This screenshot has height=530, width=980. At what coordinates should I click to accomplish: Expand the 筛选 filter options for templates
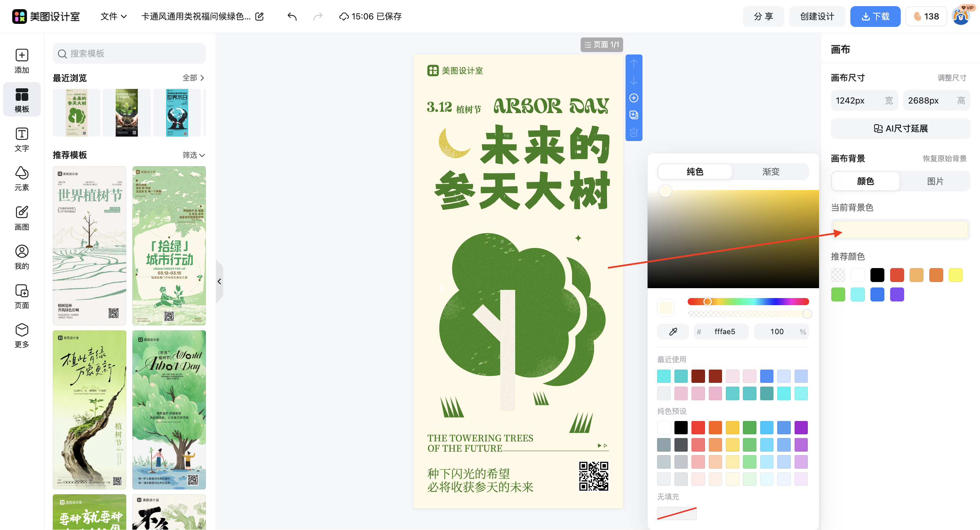[194, 155]
